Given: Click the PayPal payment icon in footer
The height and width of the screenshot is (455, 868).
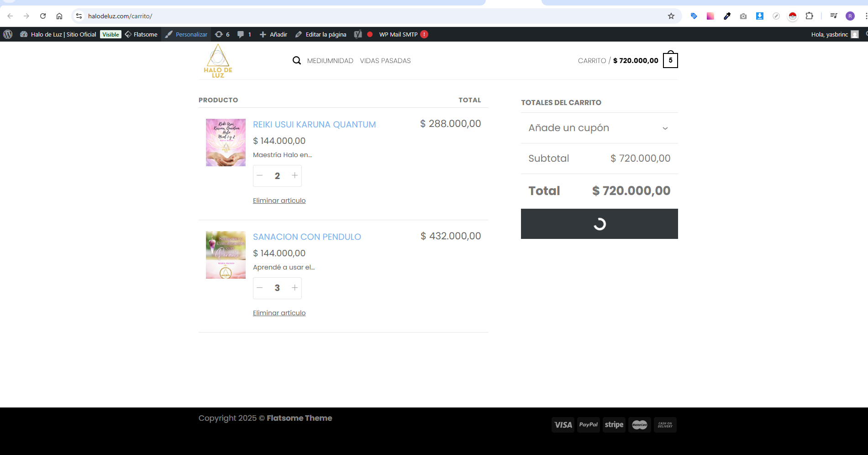Looking at the screenshot, I should pyautogui.click(x=589, y=425).
